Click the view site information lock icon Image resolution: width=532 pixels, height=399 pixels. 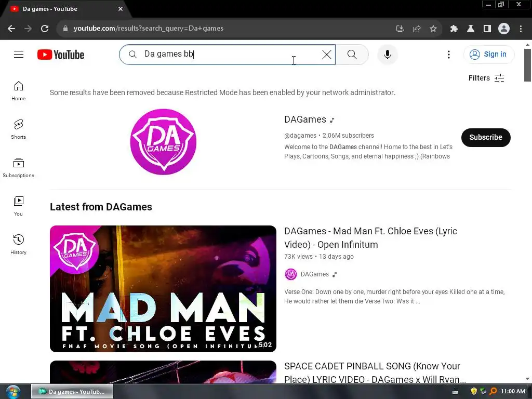click(x=65, y=29)
